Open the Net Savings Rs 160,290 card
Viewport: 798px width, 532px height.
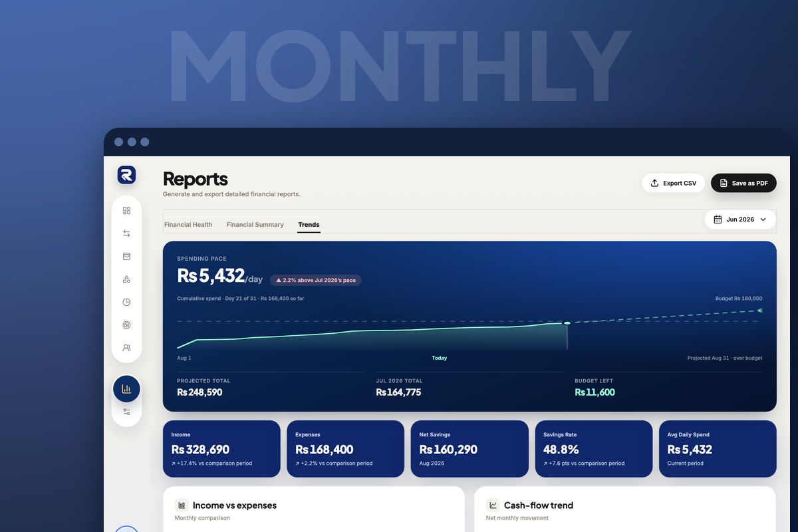[469, 449]
